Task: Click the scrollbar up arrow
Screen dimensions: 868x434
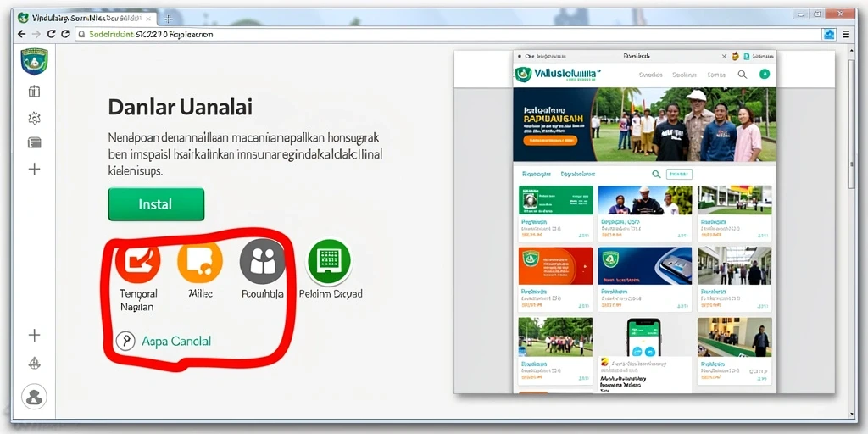Action: click(x=853, y=49)
